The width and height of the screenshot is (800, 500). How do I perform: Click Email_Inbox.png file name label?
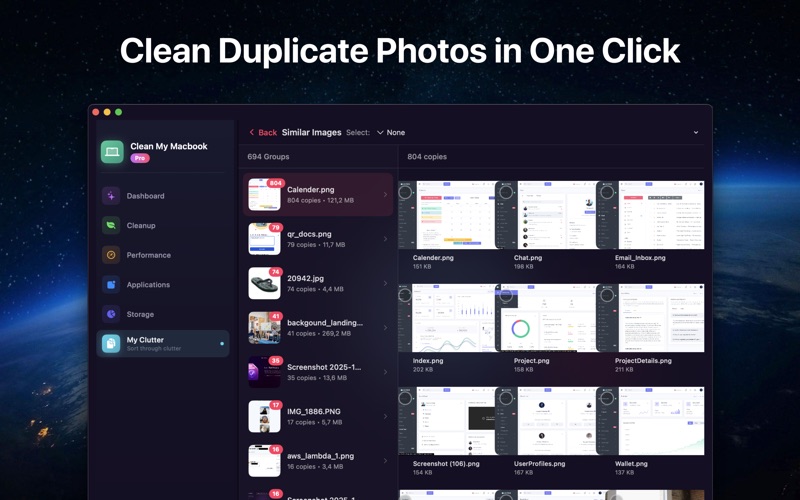pyautogui.click(x=640, y=258)
